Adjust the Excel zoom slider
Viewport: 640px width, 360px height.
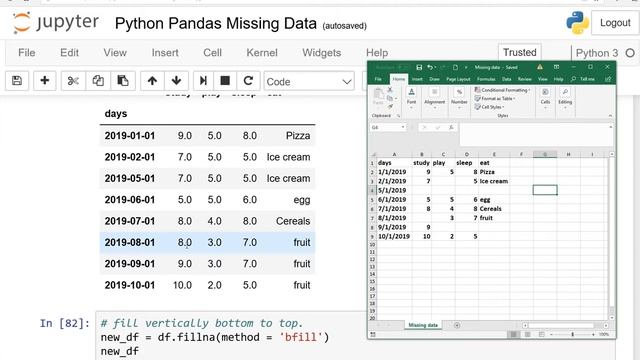(572, 334)
